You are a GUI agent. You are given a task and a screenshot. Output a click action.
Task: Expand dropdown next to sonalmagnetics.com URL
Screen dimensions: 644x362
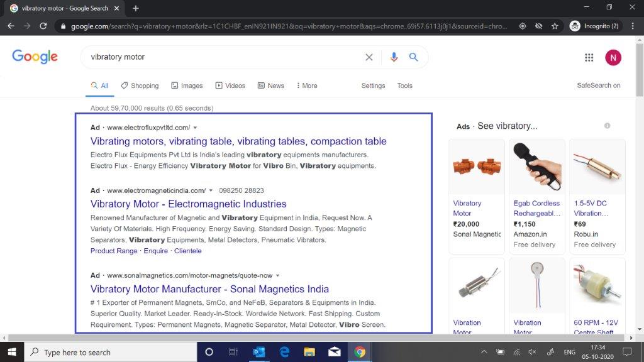click(x=277, y=275)
